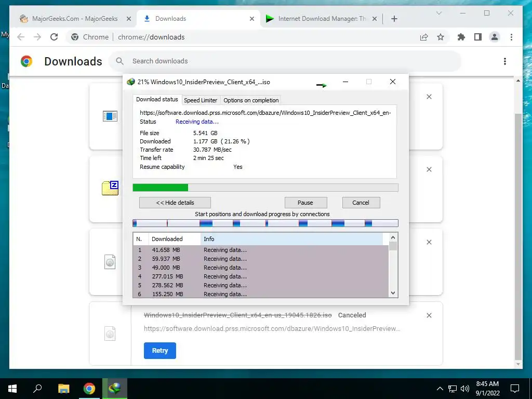
Task: Remove canceled Windows10 ISO from list
Action: point(429,315)
